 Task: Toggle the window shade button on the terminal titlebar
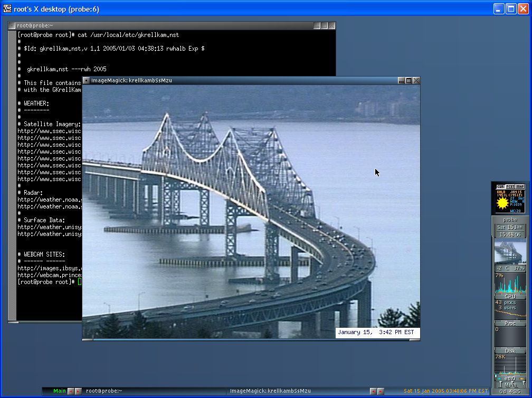[317, 25]
